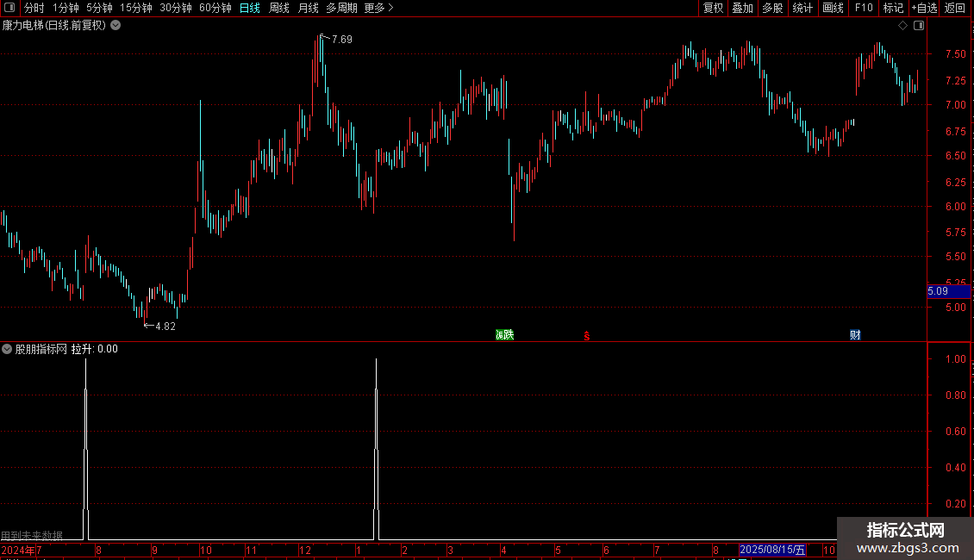Click the 7.50 price axis label

955,54
